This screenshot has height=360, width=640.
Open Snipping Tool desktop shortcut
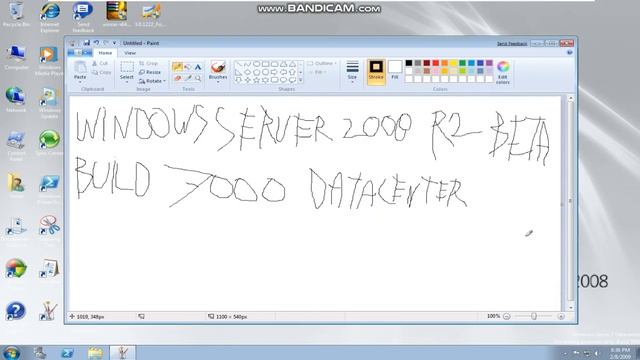pyautogui.click(x=49, y=231)
